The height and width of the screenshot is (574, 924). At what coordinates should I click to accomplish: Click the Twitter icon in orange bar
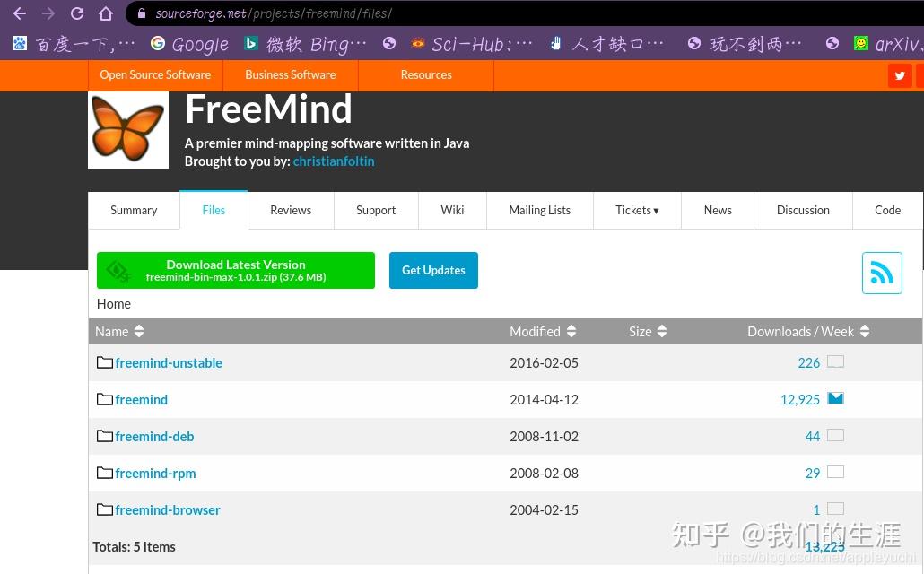point(900,75)
